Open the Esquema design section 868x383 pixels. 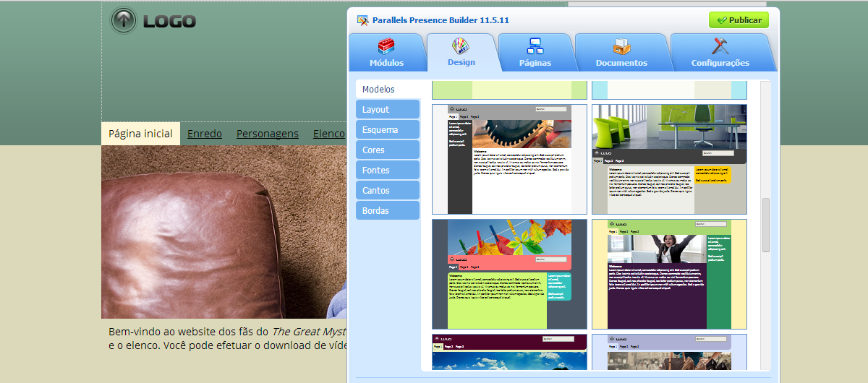(388, 130)
